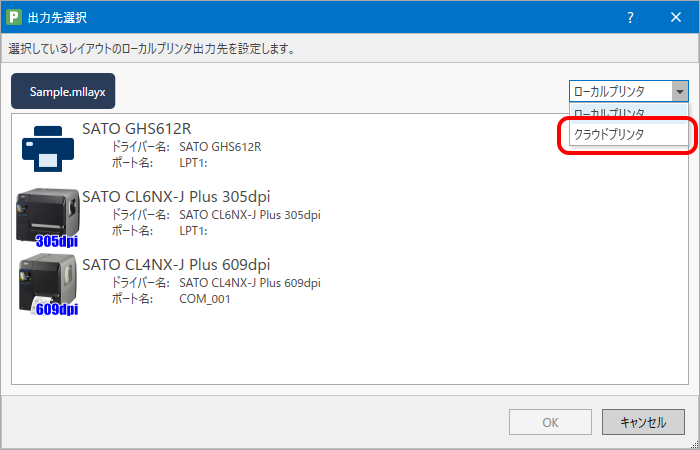Select the SATO CL4NX-J Plus 609dpi title
Viewport: 700px width, 450px height.
(x=176, y=264)
